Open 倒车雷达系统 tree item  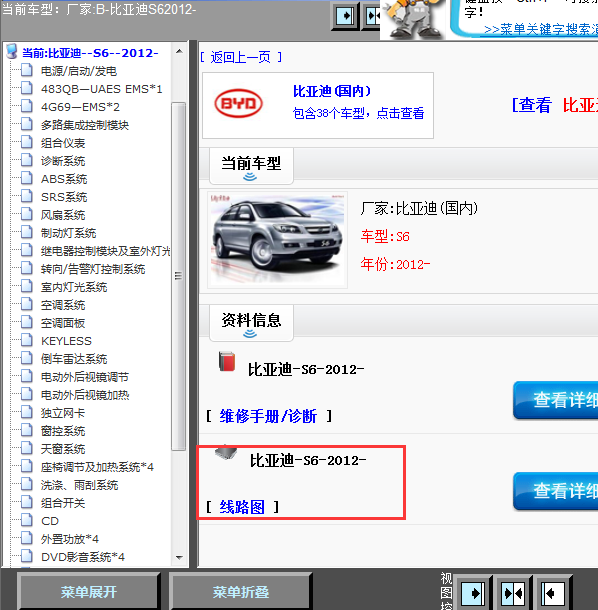coord(74,359)
